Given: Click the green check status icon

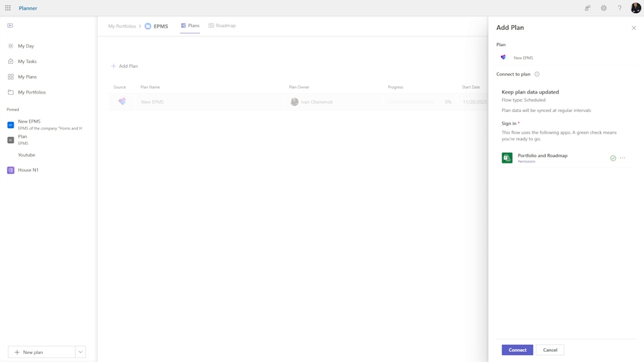Looking at the screenshot, I should pos(613,158).
